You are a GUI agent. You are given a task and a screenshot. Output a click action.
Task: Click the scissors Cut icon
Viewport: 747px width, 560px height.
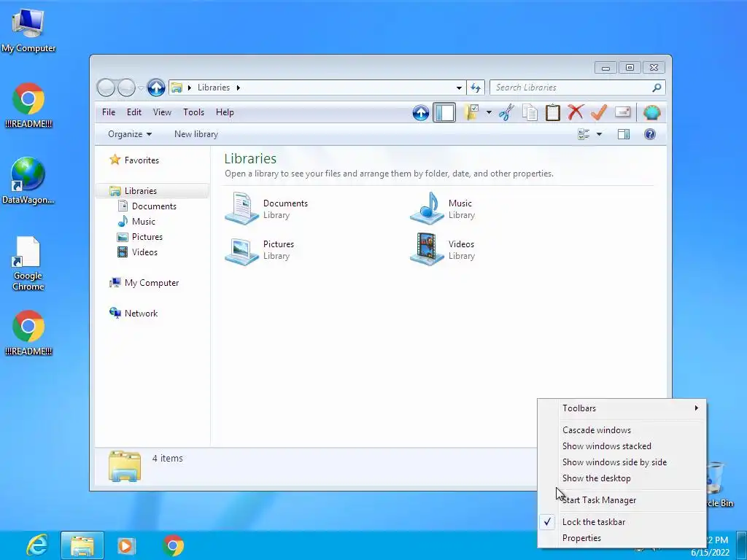point(506,113)
